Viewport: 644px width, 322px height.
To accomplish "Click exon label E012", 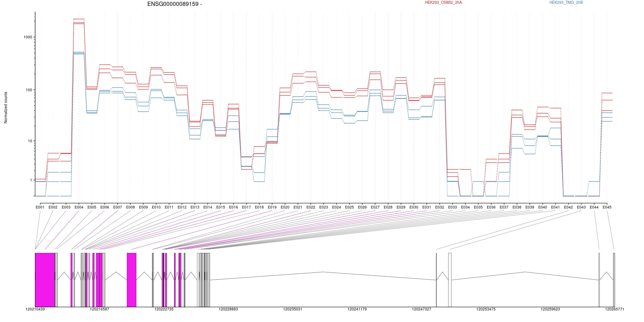I will click(182, 207).
